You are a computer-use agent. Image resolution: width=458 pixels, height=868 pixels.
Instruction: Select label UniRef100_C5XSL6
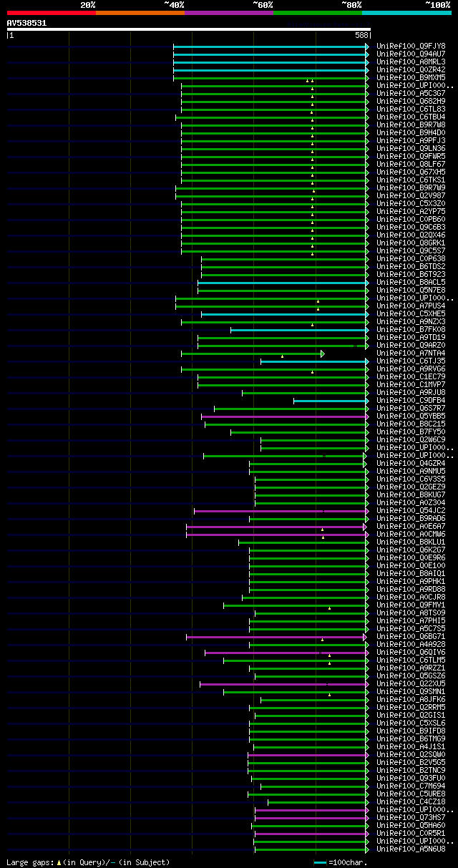(x=411, y=723)
